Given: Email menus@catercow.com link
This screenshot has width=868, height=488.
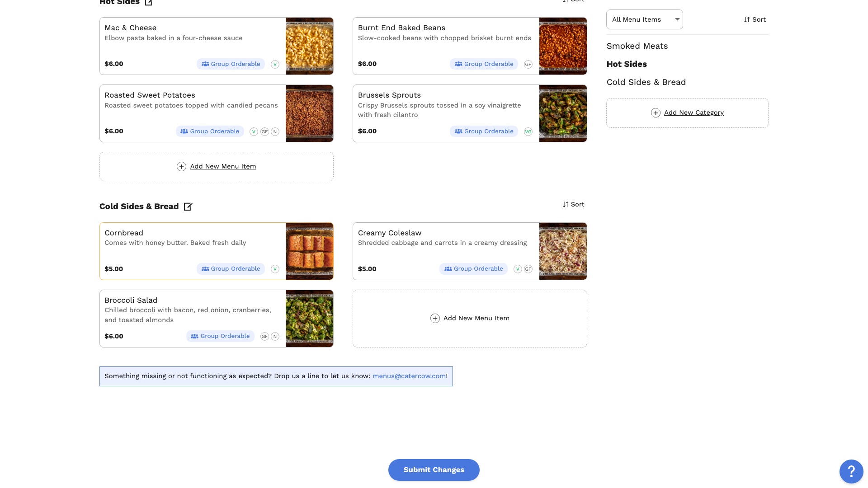Looking at the screenshot, I should (409, 376).
